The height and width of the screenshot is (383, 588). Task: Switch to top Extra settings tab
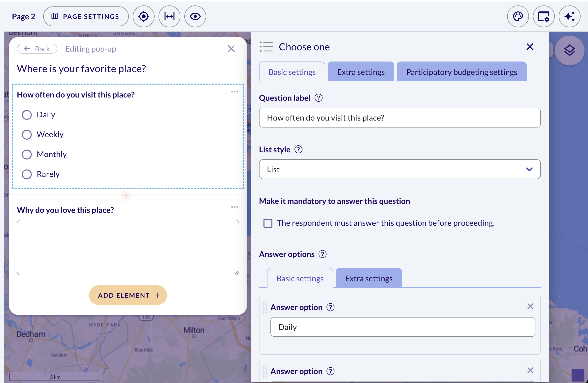[361, 72]
